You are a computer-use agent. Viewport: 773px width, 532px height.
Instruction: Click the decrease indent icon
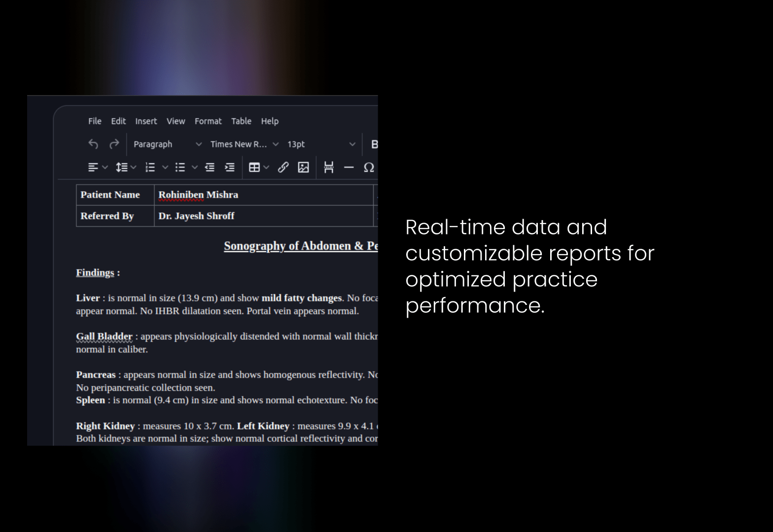tap(210, 167)
